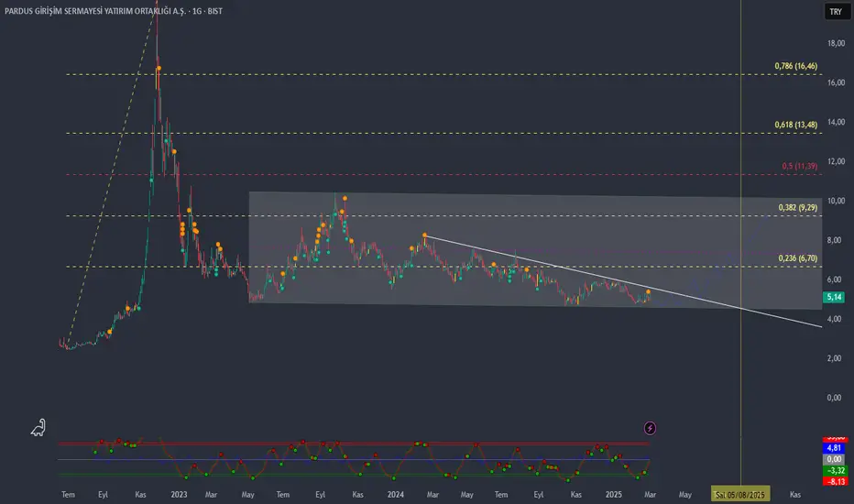Click the 4,00 price axis label

tap(834, 319)
